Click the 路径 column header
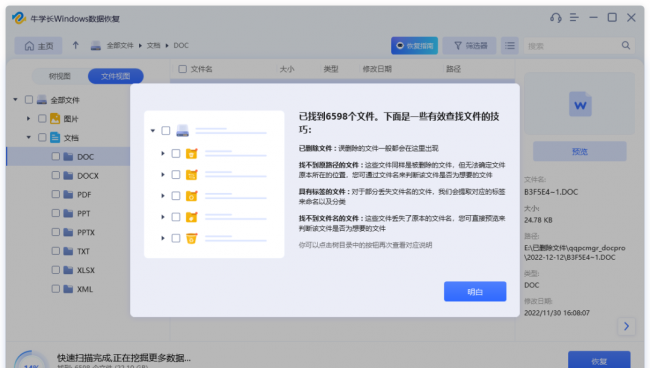The height and width of the screenshot is (368, 650). coord(453,69)
